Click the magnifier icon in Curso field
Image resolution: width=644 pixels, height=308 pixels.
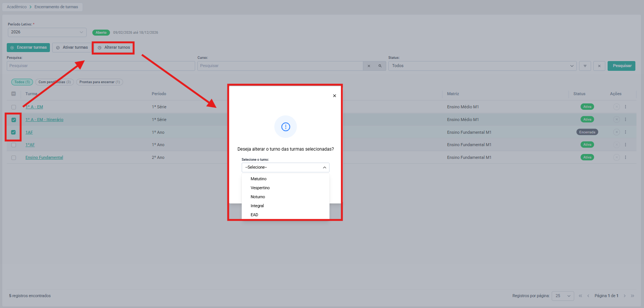coord(380,66)
